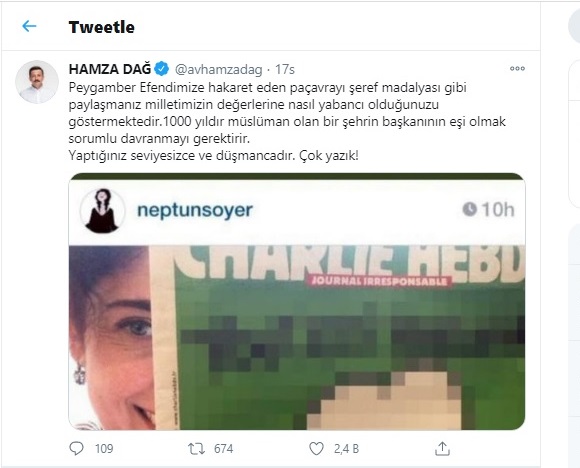The image size is (580, 468).
Task: Open the attached Charlie Hebdo screenshot image
Action: pyautogui.click(x=297, y=301)
